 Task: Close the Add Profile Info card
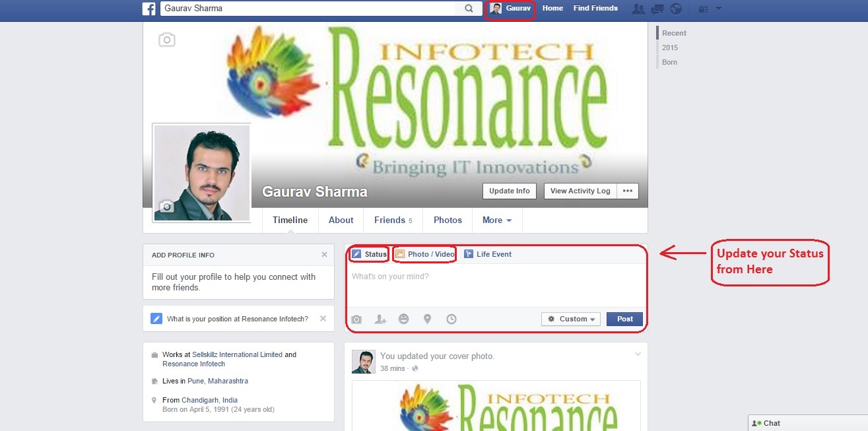(324, 255)
